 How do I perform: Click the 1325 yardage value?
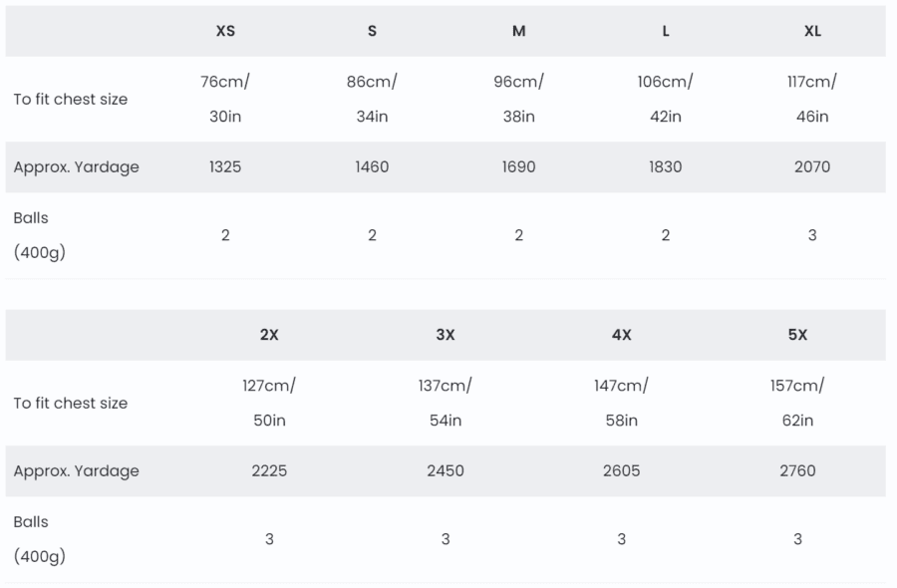click(225, 166)
